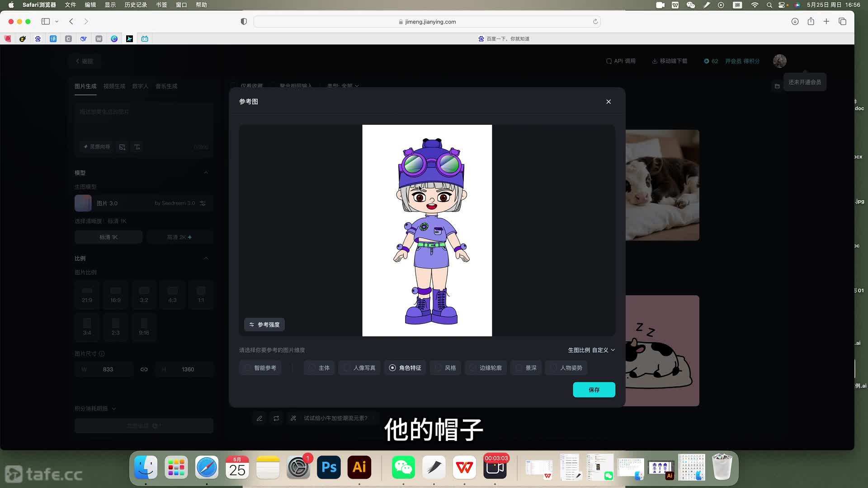Open 移动端下载 link

670,61
